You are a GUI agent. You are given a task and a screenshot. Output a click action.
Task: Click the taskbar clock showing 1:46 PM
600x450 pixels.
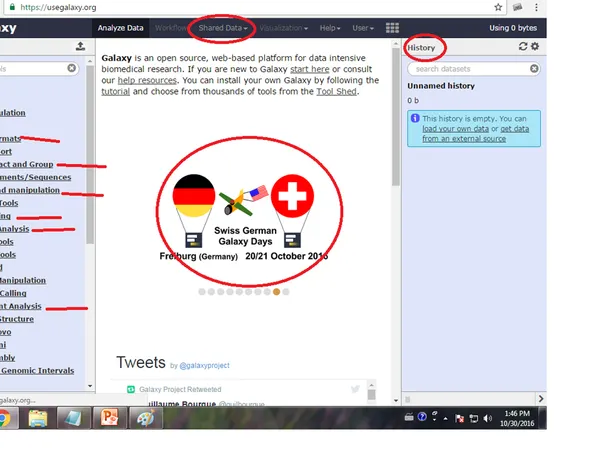point(517,418)
